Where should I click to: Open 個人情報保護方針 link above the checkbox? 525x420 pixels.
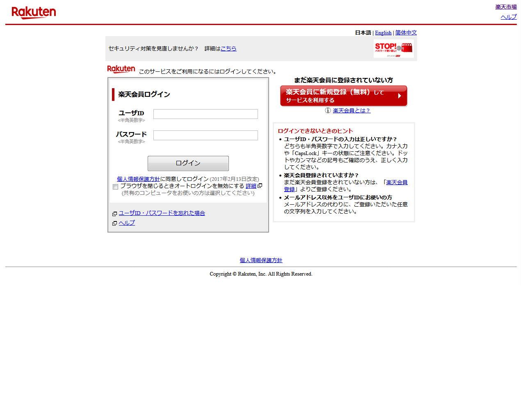point(138,179)
